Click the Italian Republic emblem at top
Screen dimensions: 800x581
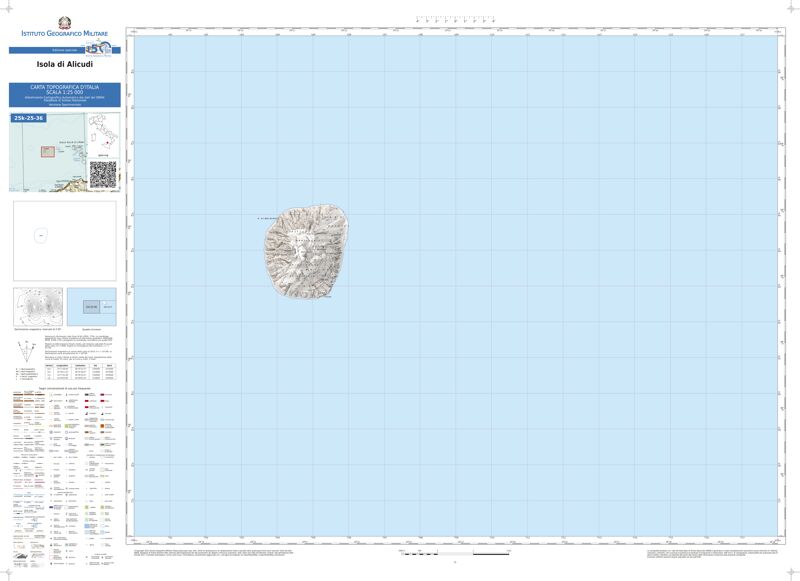[x=64, y=22]
